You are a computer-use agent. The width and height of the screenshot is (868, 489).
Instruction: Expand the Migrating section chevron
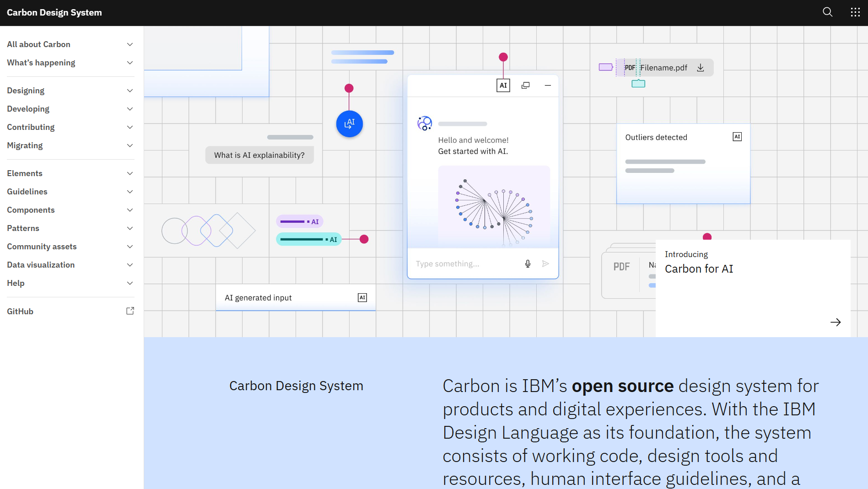pyautogui.click(x=130, y=145)
